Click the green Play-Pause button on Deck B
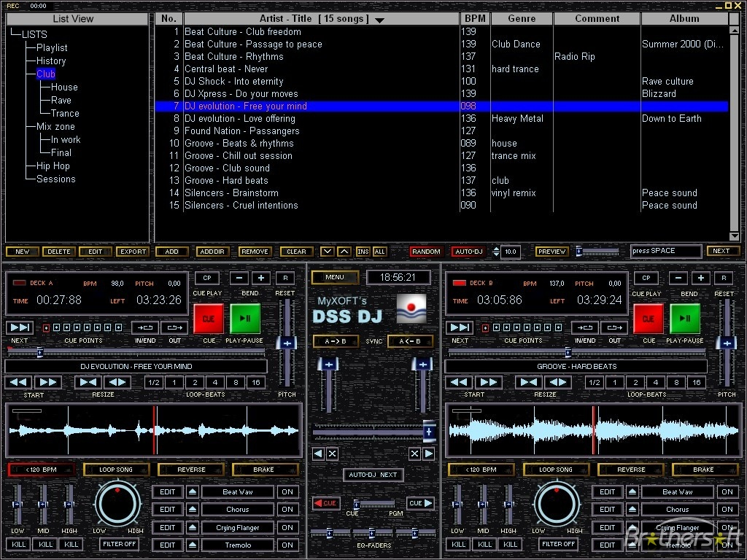Image resolution: width=747 pixels, height=560 pixels. pos(684,319)
